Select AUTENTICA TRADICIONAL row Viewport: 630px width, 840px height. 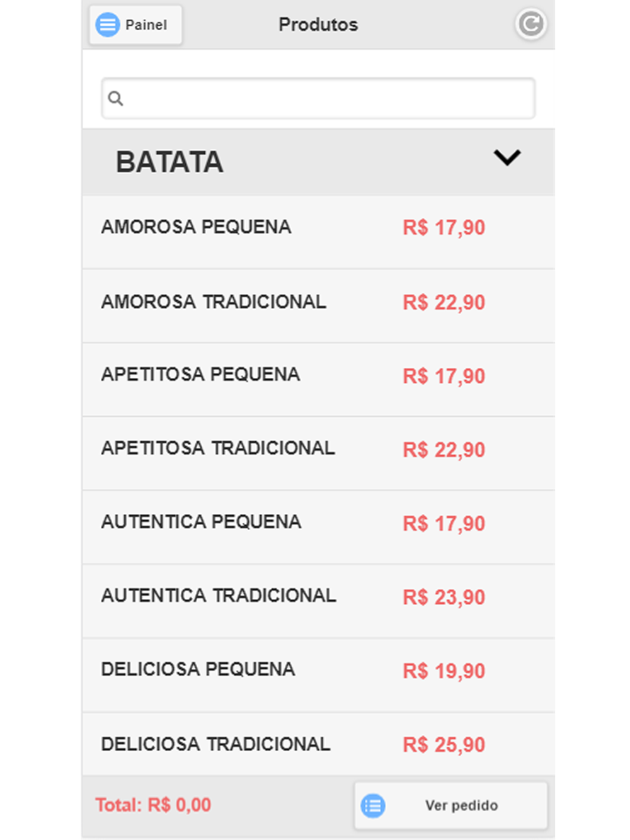318,601
